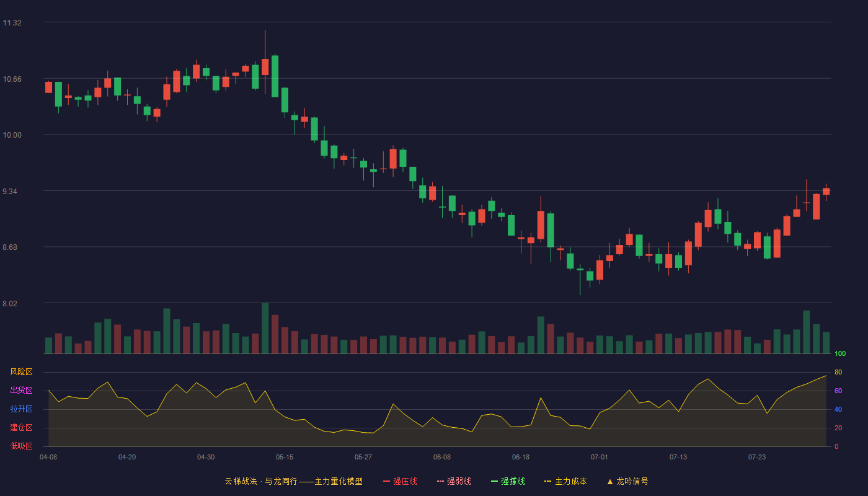The image size is (868, 496).
Task: Click the 07-13 date axis label
Action: tap(678, 457)
